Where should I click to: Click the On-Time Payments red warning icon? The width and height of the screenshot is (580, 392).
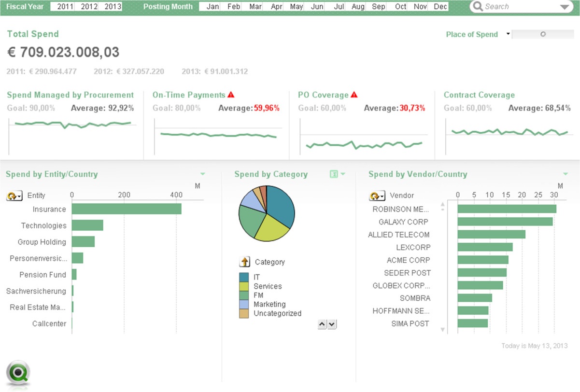click(x=231, y=95)
